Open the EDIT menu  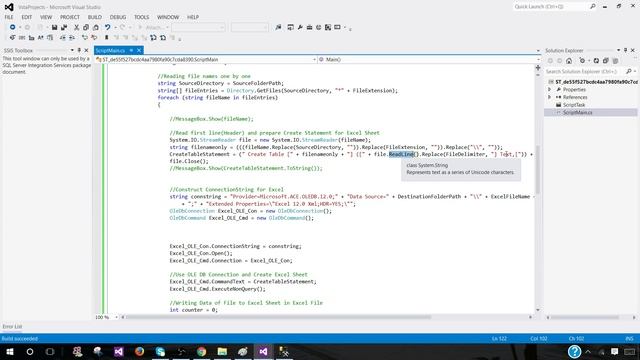click(x=27, y=17)
